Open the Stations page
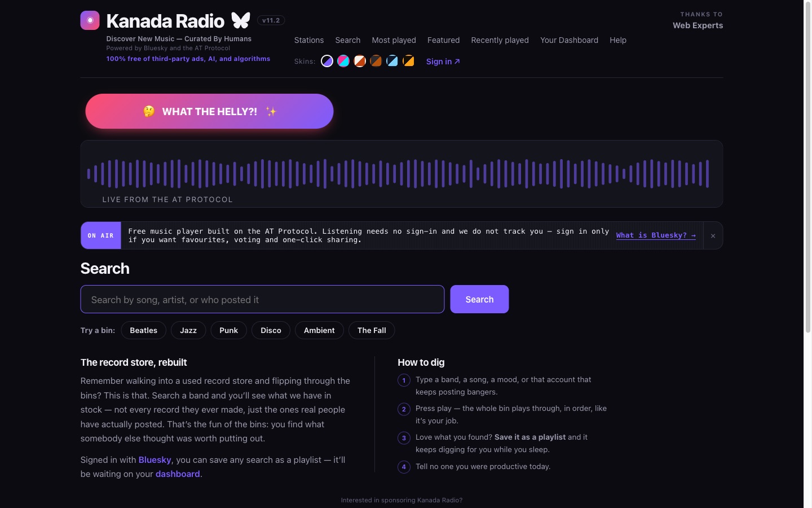This screenshot has width=812, height=508. point(309,40)
